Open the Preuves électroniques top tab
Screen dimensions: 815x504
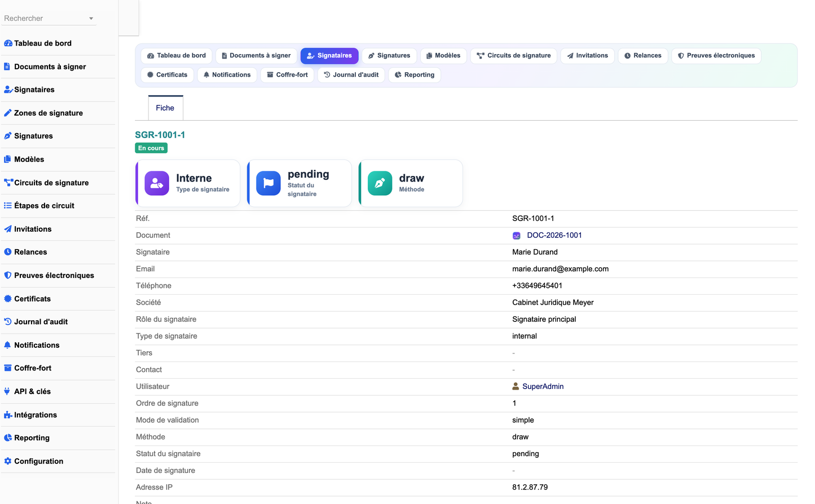point(716,56)
